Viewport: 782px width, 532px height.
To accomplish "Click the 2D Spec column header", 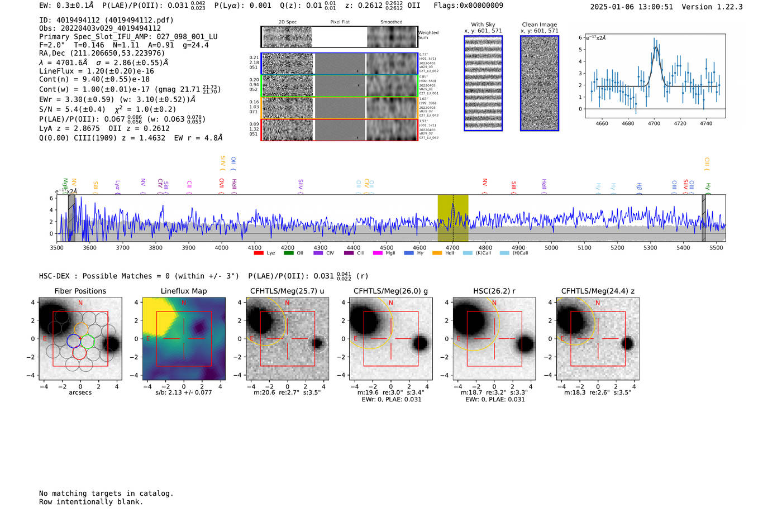I will [x=288, y=22].
